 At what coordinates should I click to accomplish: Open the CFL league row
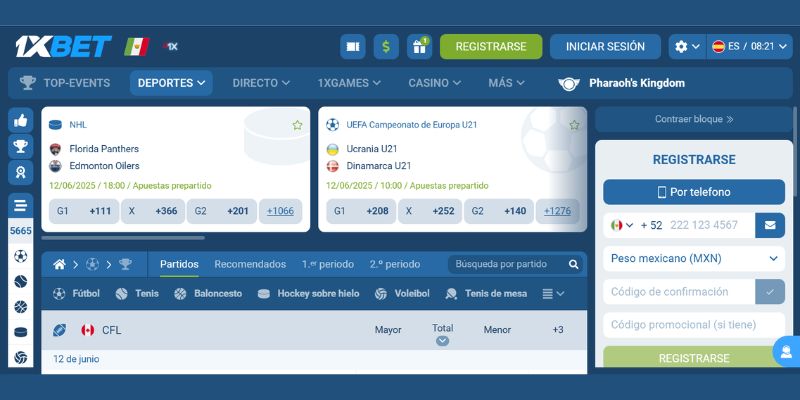(x=314, y=330)
